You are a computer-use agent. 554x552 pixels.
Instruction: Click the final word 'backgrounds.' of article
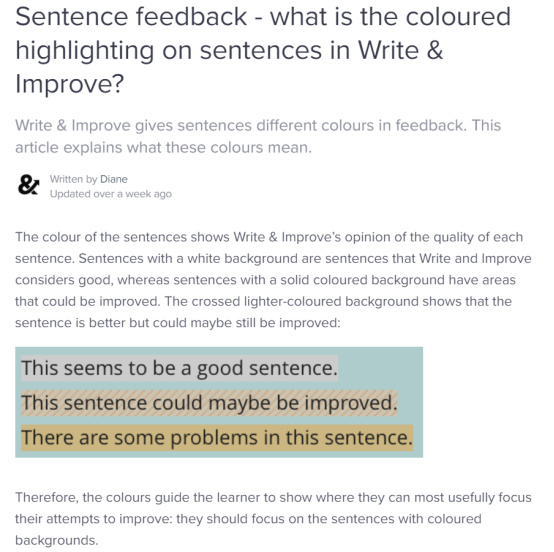tap(57, 541)
